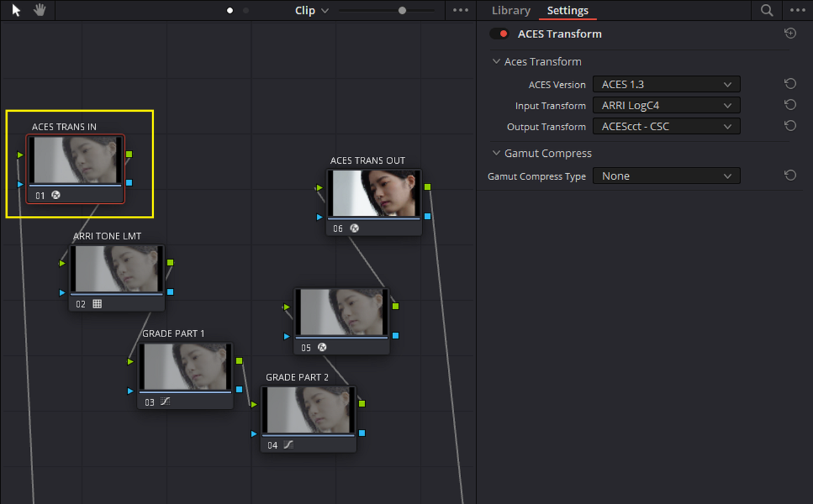The image size is (813, 504).
Task: Reset the Input Transform setting
Action: click(790, 105)
